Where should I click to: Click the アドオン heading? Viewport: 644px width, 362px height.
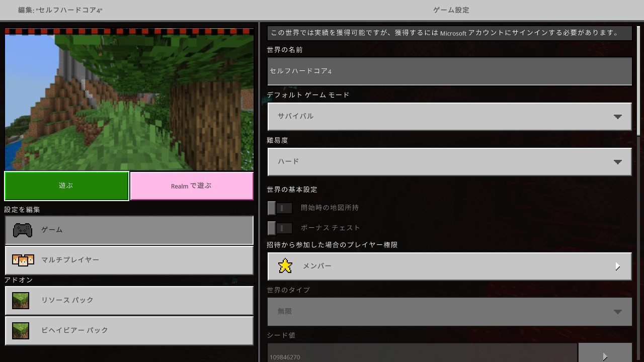tap(19, 280)
